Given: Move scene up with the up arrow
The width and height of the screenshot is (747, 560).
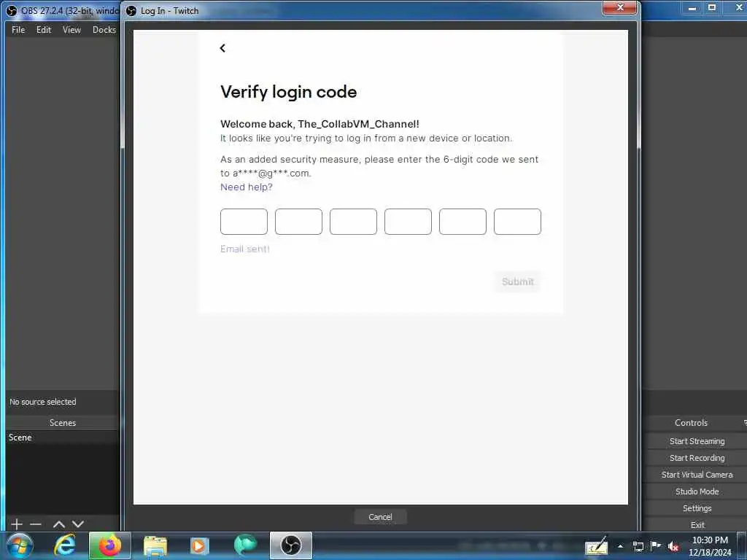Looking at the screenshot, I should click(59, 524).
